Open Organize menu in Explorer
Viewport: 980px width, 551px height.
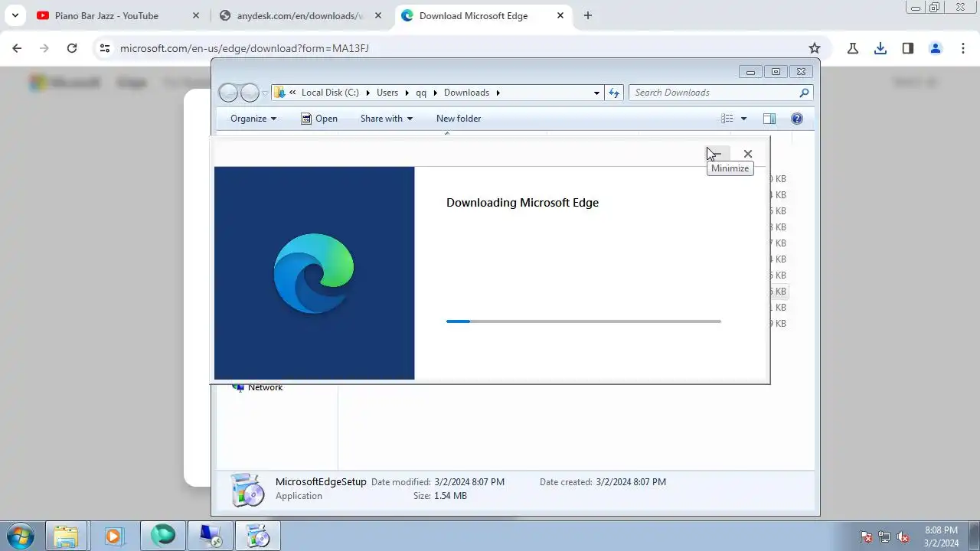tap(253, 119)
